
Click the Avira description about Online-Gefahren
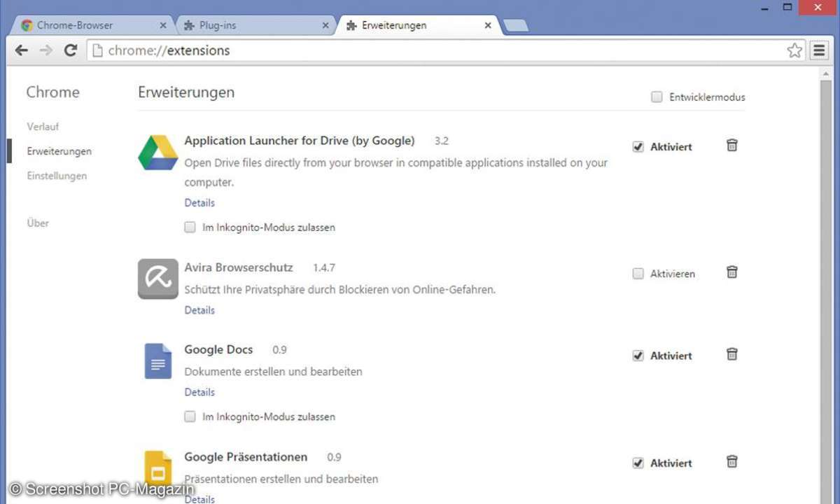[x=340, y=289]
